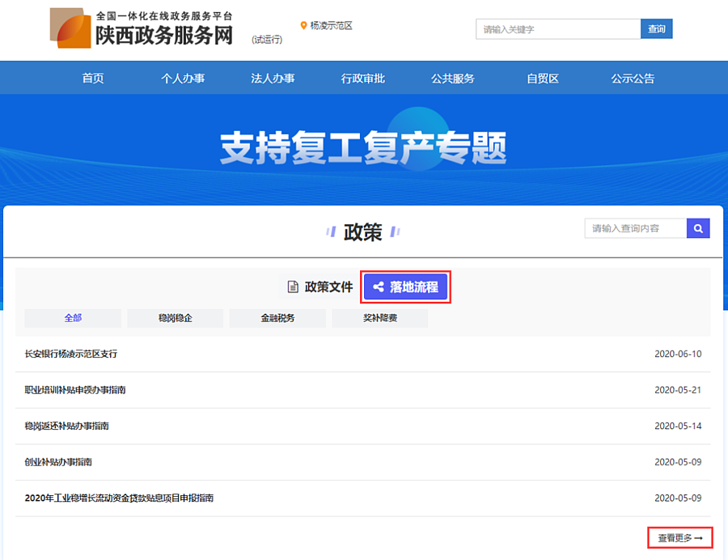Open 职业培训补贴申领办事指南 article
The height and width of the screenshot is (560, 728).
coord(75,390)
